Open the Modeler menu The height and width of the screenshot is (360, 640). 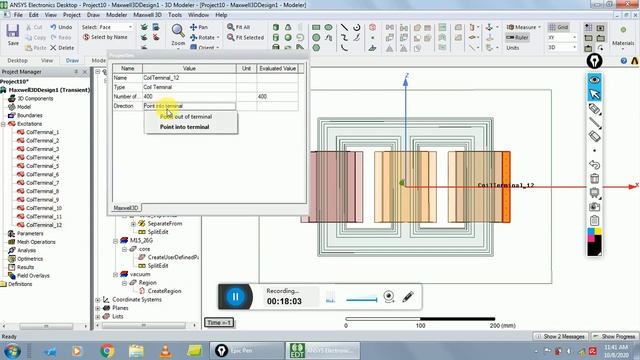[116, 15]
